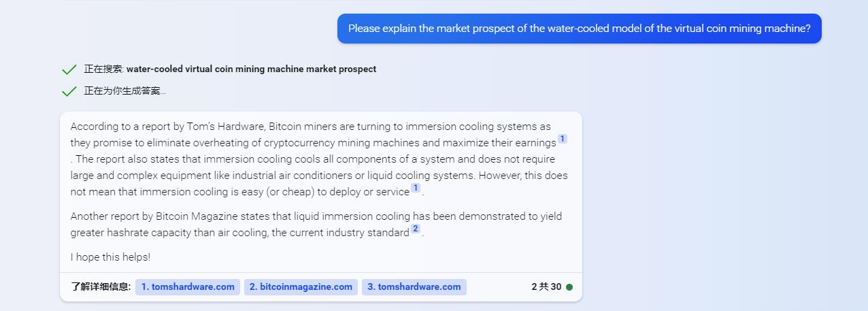Visit the "2. bitcoinmagazine.com" source
The image size is (868, 311).
[x=301, y=287]
